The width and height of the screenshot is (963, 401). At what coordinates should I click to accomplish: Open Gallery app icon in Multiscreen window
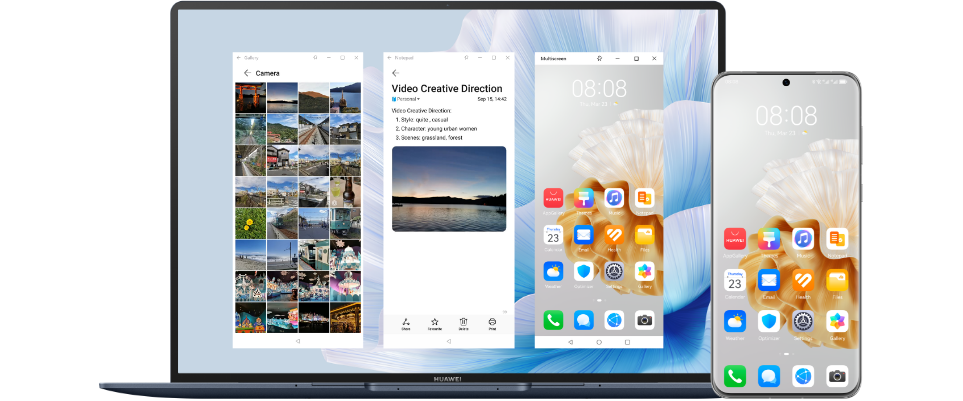(x=644, y=271)
